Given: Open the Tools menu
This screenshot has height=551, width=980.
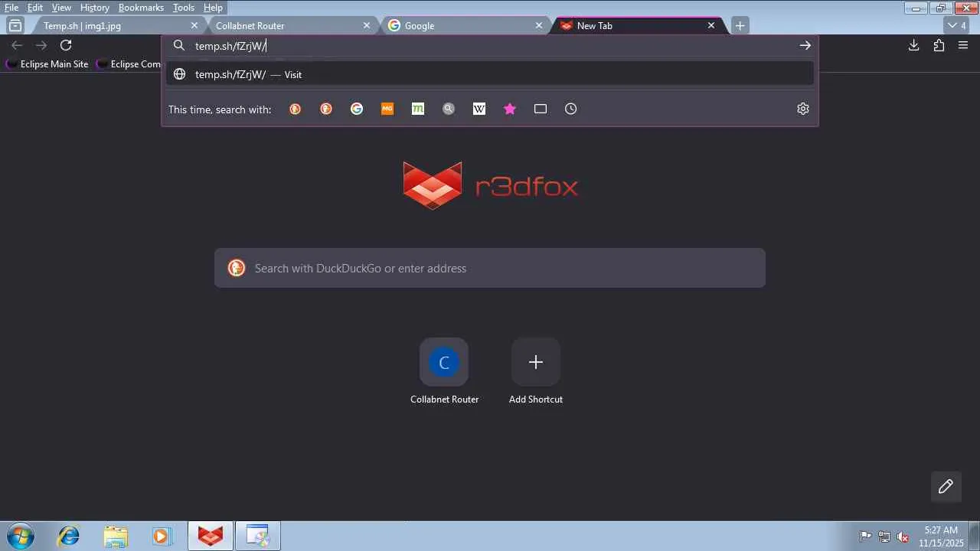Looking at the screenshot, I should click(184, 8).
